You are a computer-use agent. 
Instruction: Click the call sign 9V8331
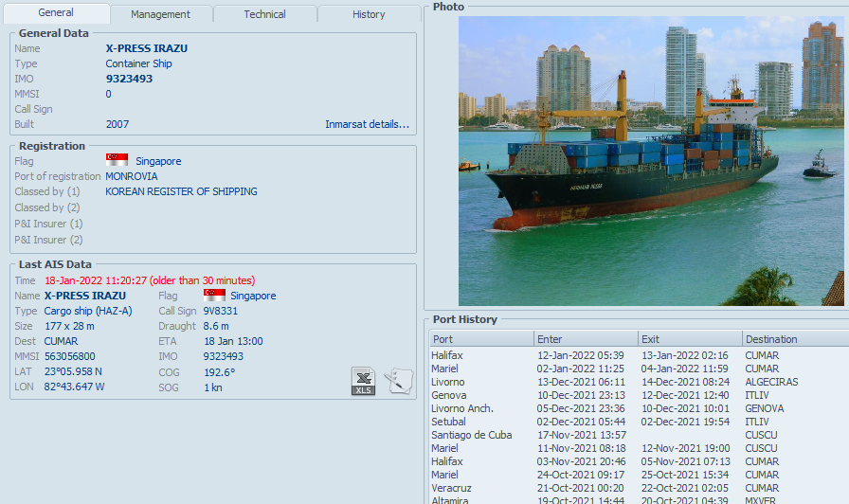[221, 311]
